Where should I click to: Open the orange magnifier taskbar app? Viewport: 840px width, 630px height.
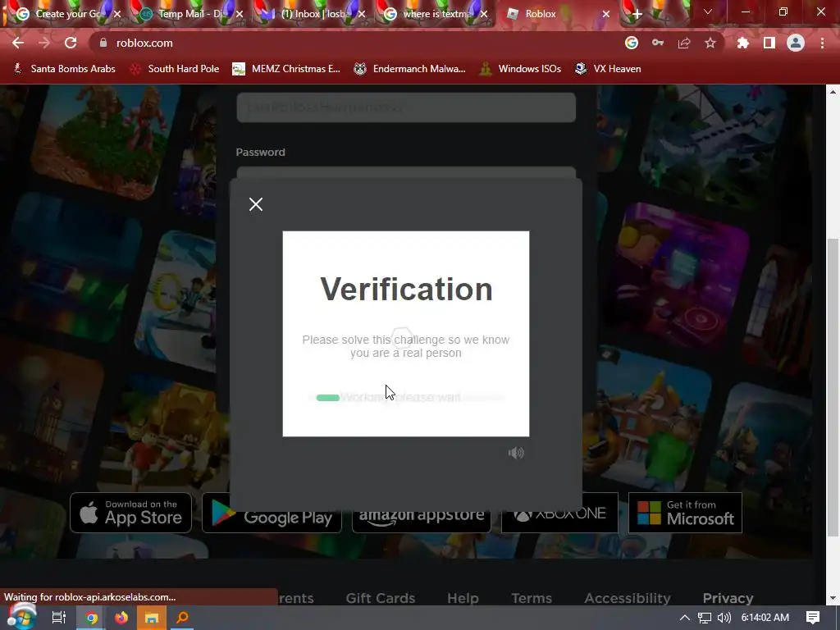(182, 619)
